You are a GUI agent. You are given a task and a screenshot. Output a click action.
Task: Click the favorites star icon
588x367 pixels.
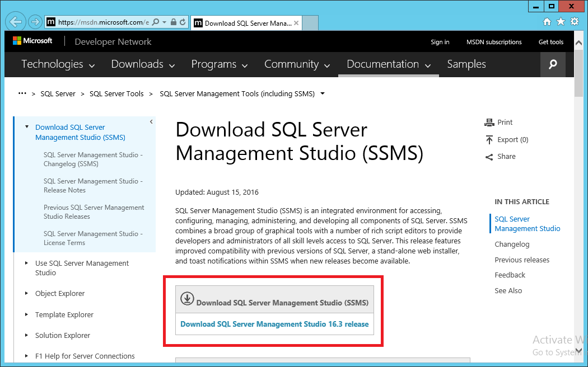(x=561, y=22)
